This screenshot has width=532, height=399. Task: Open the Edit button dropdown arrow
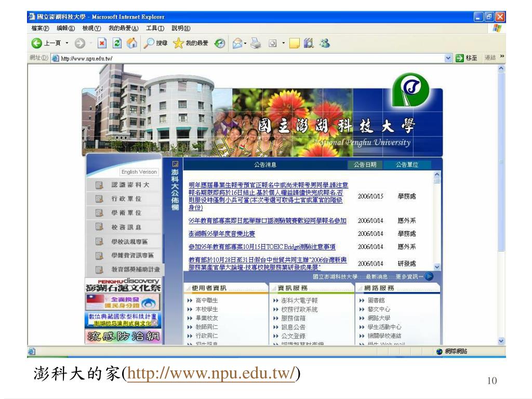pos(283,44)
